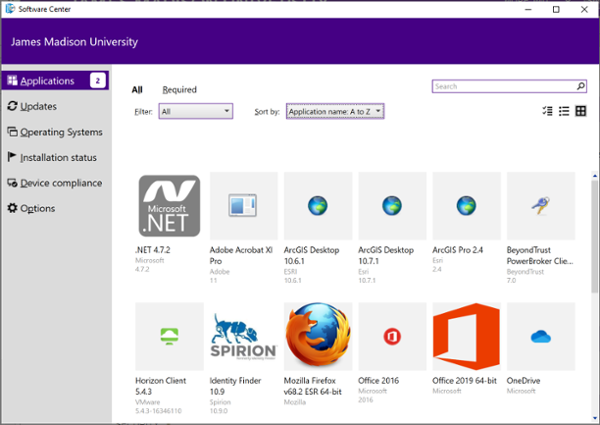Open the Spirion Identity Finder icon

coord(244,337)
